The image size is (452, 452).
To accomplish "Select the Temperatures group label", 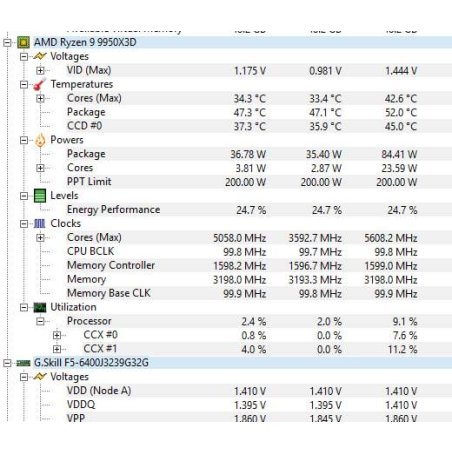I will click(82, 84).
